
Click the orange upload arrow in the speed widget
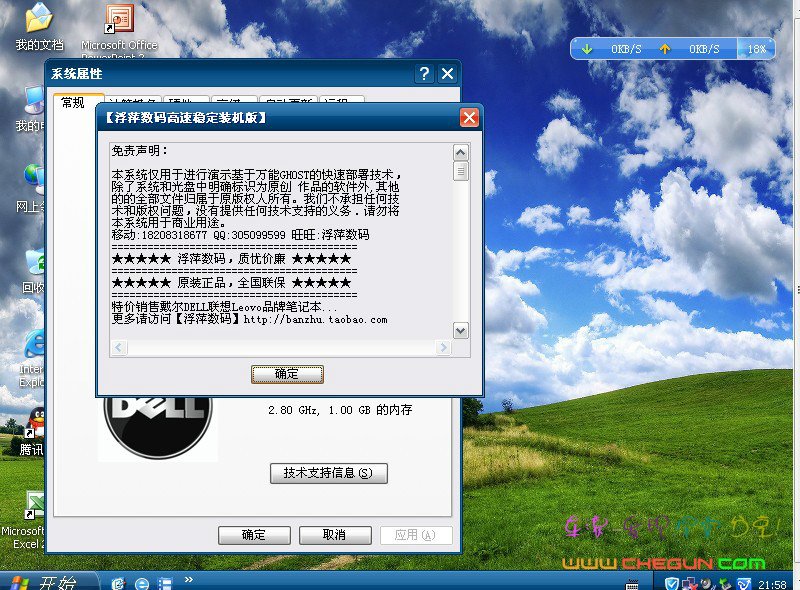[x=664, y=49]
